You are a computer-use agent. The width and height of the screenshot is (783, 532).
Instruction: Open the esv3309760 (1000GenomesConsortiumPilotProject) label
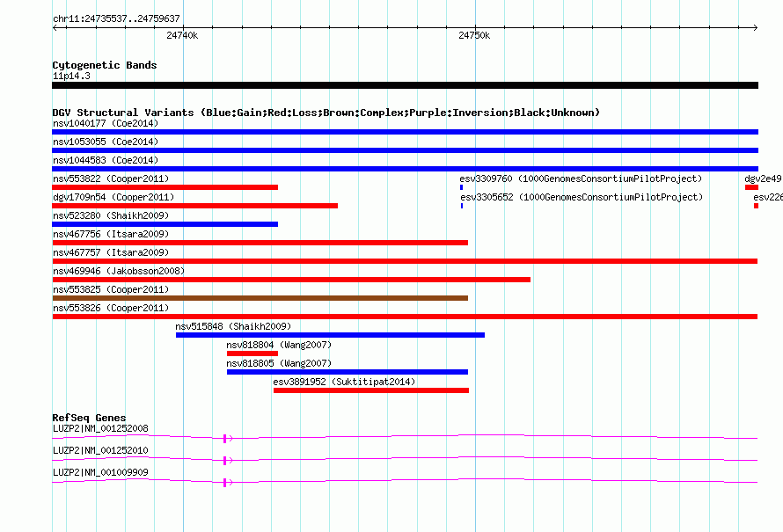click(581, 179)
